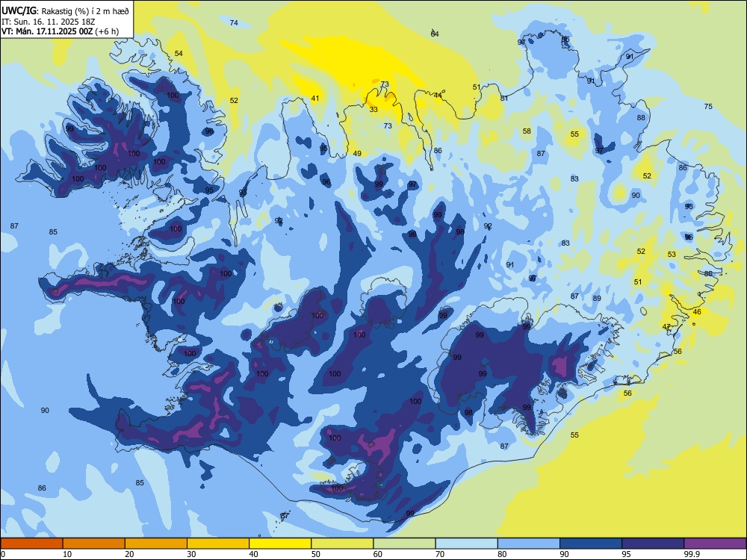Screen dimensions: 747x560
Task: Click the map value '41'
Action: [x=315, y=99]
